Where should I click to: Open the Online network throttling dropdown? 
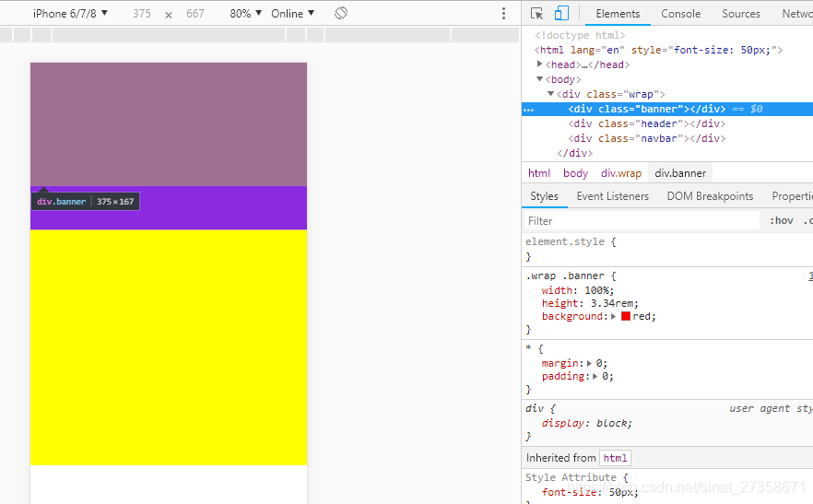click(x=293, y=14)
